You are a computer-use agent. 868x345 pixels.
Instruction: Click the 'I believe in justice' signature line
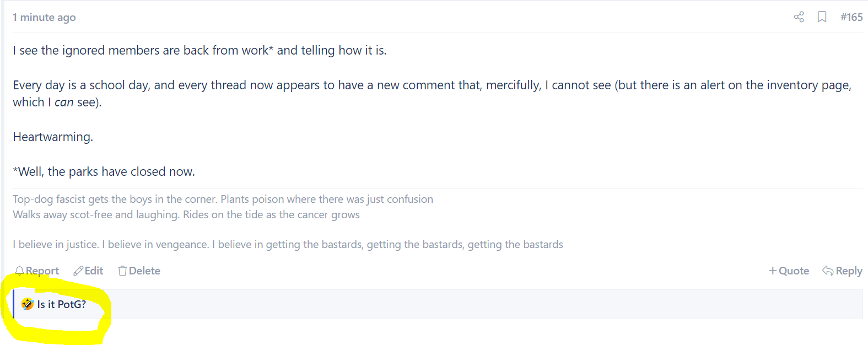click(288, 244)
